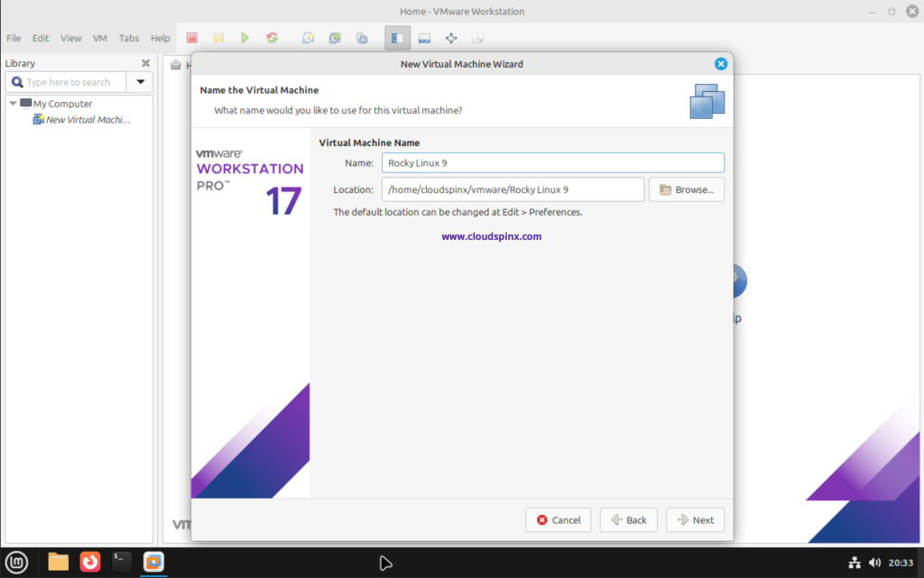Screen dimensions: 924x578
Task: Toggle the Show Library sidebar icon
Action: (x=397, y=38)
